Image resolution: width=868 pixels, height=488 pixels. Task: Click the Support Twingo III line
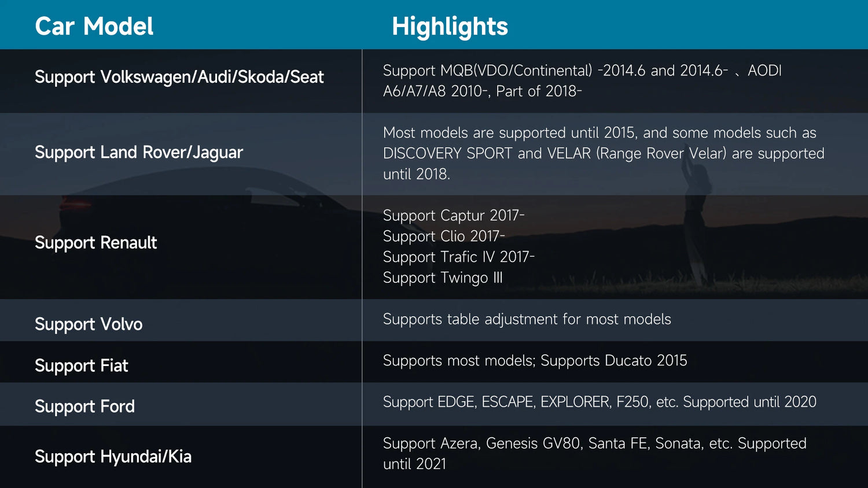[443, 278]
